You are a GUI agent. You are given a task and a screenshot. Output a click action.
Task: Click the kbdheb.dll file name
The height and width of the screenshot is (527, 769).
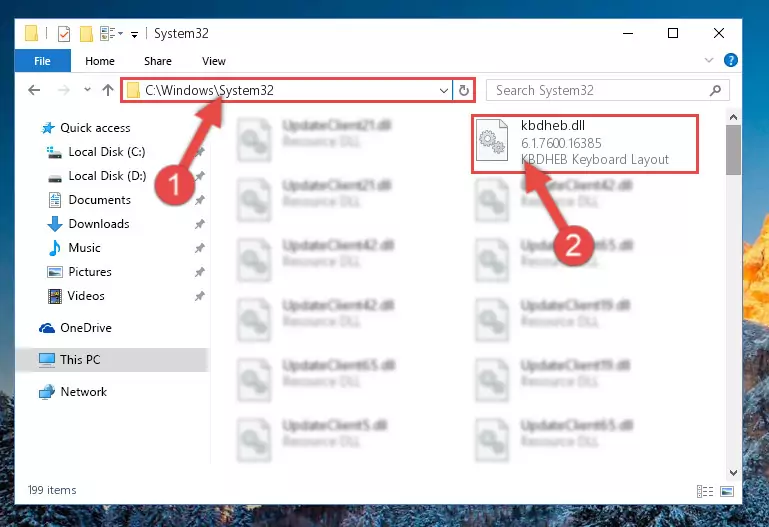coord(553,125)
